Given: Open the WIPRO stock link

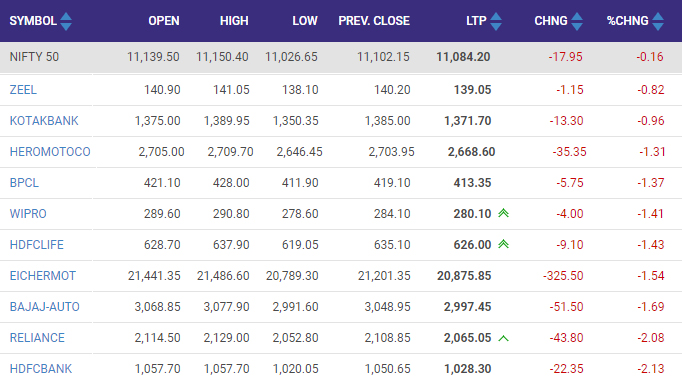Looking at the screenshot, I should pos(28,213).
